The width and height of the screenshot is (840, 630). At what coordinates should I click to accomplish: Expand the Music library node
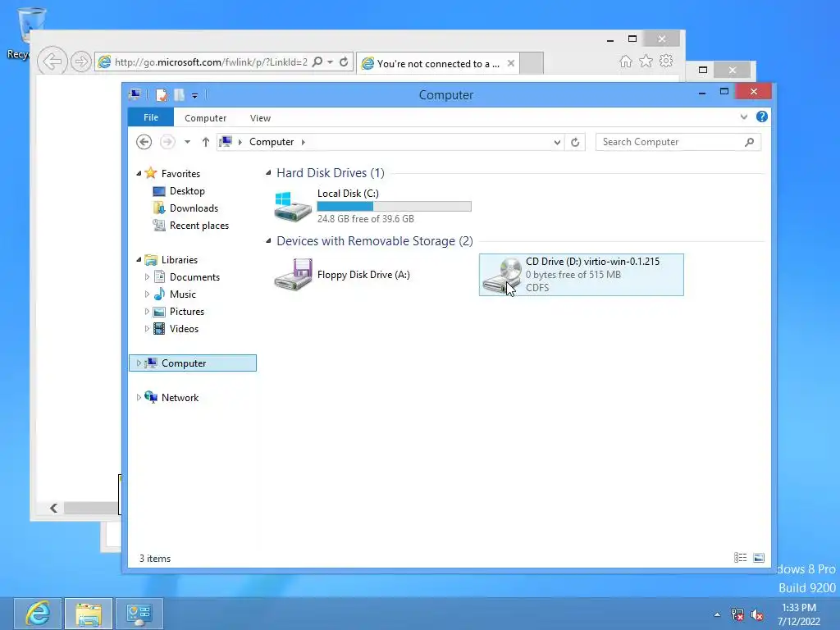[147, 294]
